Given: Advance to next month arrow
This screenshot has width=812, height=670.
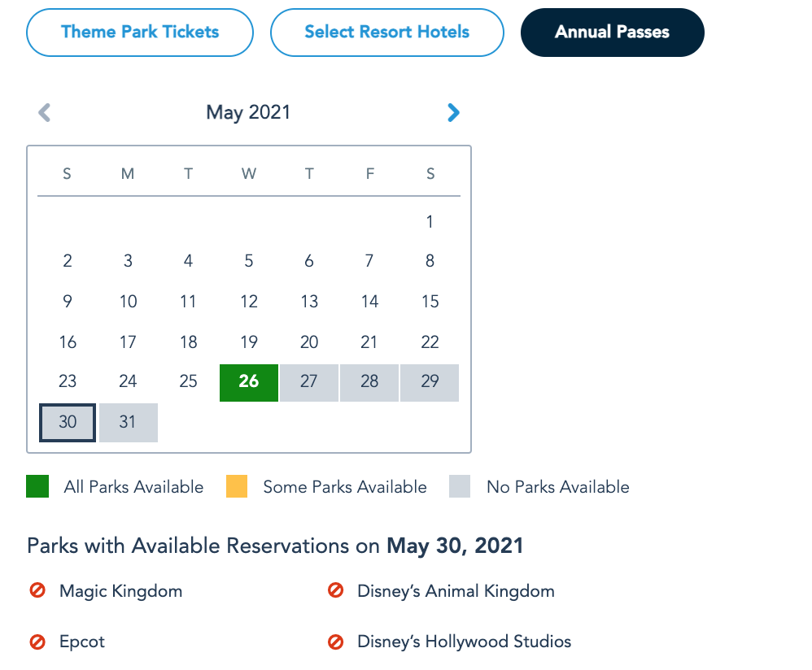Looking at the screenshot, I should 453,112.
